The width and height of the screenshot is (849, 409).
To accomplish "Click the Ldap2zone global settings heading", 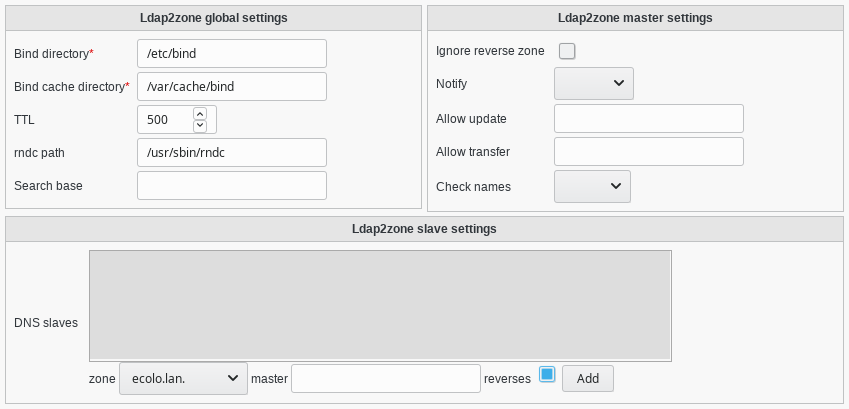I will (x=213, y=18).
